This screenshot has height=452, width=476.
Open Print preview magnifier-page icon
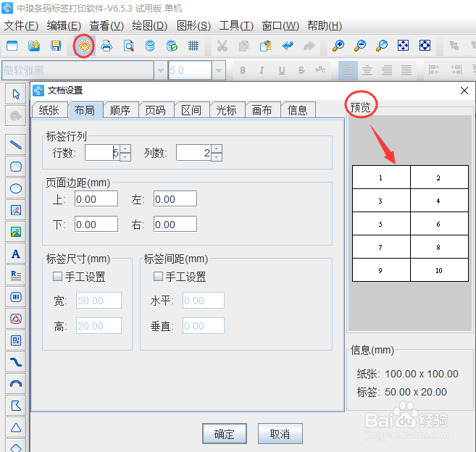point(129,46)
